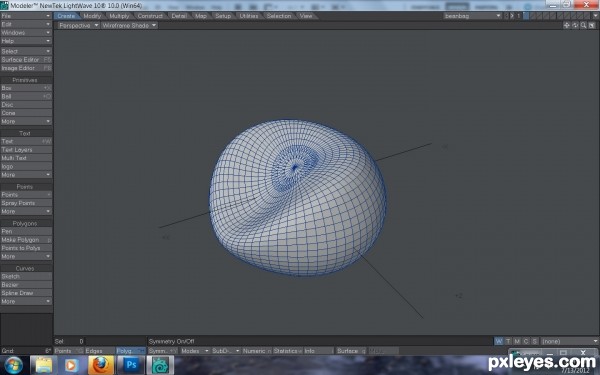Click the viewport pan (move) icon
This screenshot has width=600, height=375.
tap(567, 25)
